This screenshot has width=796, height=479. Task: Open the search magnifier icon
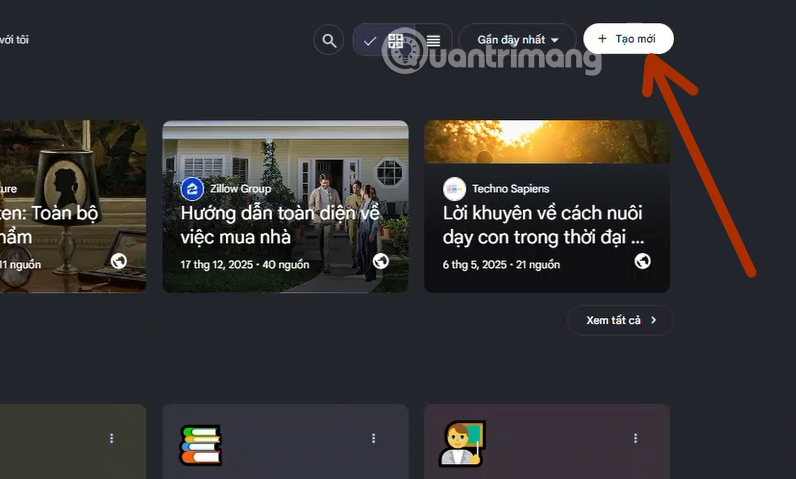(329, 40)
